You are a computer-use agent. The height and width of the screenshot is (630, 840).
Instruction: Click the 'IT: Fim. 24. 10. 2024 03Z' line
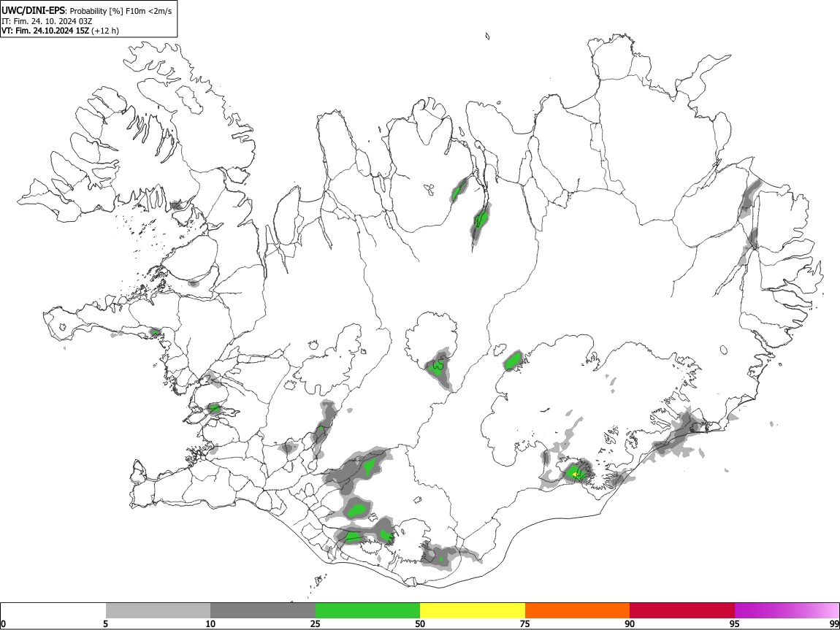click(x=47, y=21)
